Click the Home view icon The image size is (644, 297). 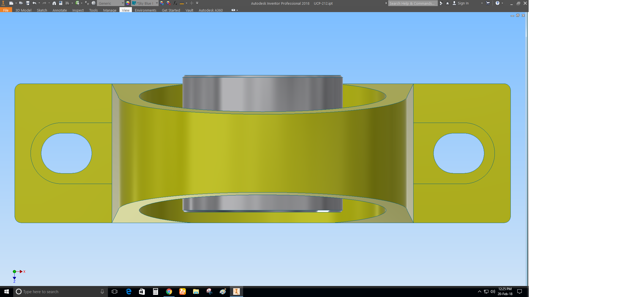coord(54,3)
